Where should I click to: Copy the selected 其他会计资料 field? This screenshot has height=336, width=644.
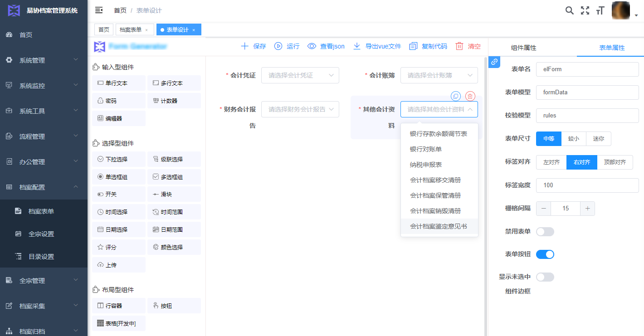point(456,96)
